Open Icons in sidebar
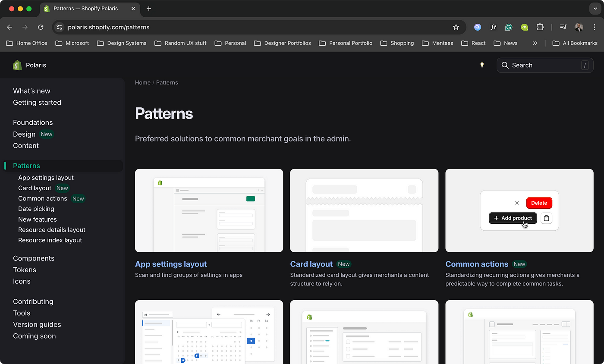 click(x=22, y=281)
